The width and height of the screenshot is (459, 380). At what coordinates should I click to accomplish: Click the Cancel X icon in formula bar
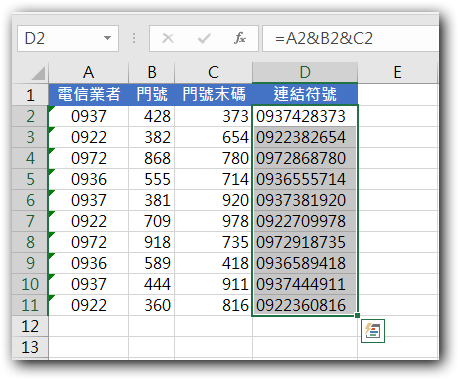tap(168, 38)
